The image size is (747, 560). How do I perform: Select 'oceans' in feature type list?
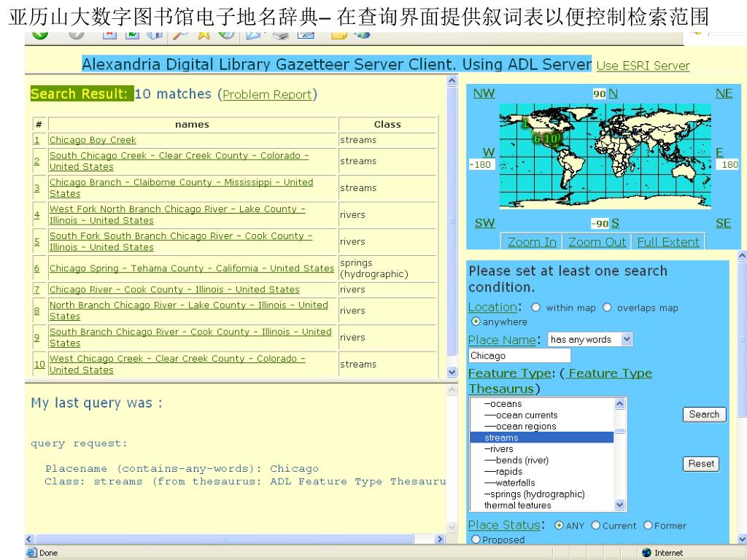click(x=503, y=404)
